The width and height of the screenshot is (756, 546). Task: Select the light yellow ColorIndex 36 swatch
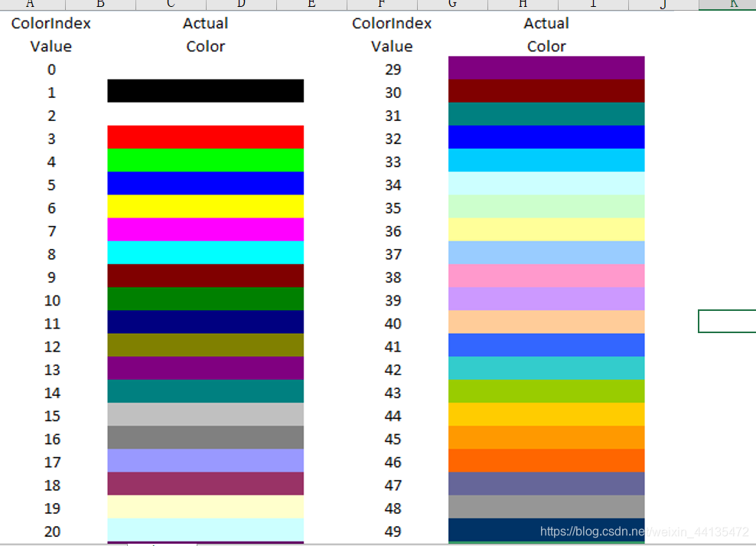pos(546,230)
